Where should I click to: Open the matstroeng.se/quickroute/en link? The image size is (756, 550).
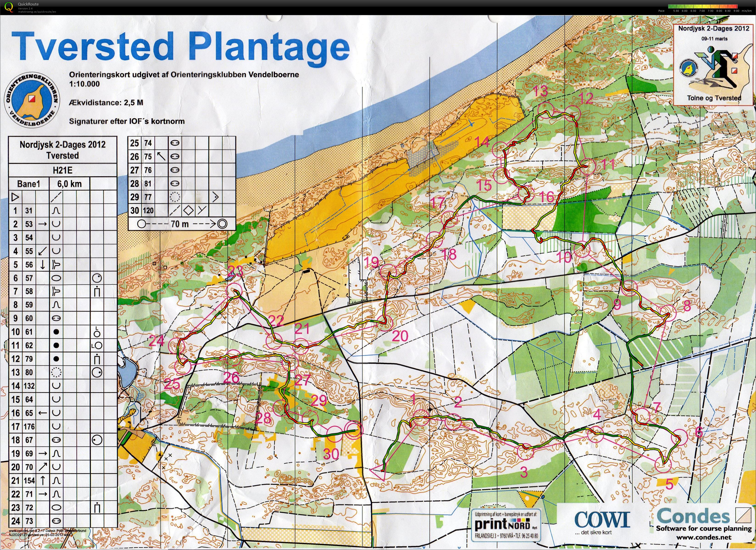[x=37, y=11]
